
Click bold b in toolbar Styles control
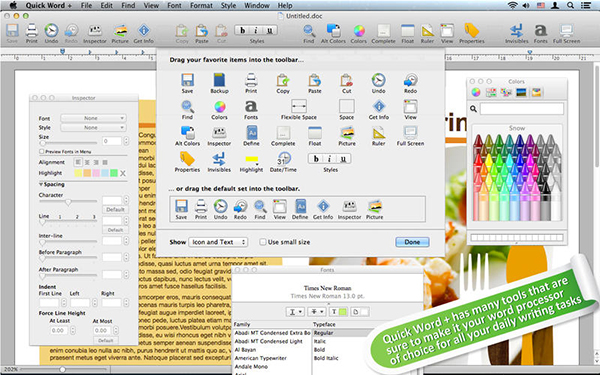click(242, 30)
